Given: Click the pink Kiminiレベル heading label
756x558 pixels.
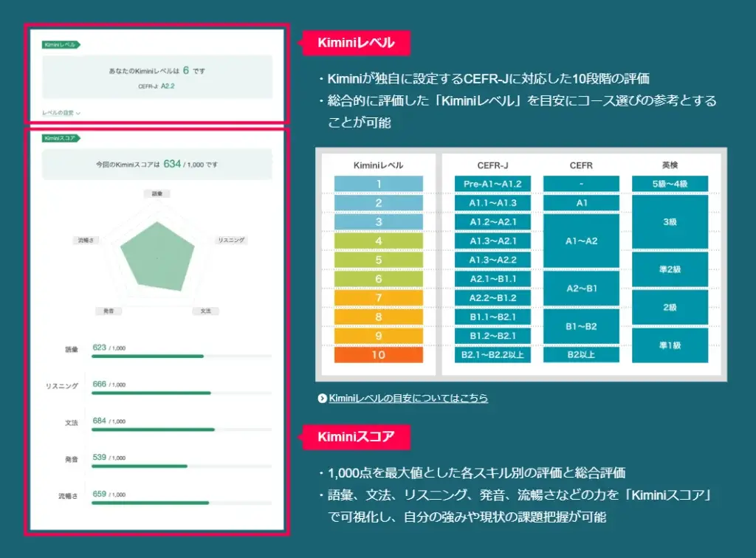Looking at the screenshot, I should pos(356,43).
